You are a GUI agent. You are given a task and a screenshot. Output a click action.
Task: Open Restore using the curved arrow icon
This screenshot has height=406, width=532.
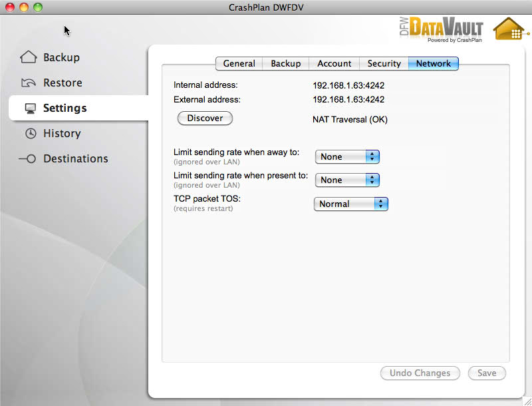pyautogui.click(x=29, y=83)
